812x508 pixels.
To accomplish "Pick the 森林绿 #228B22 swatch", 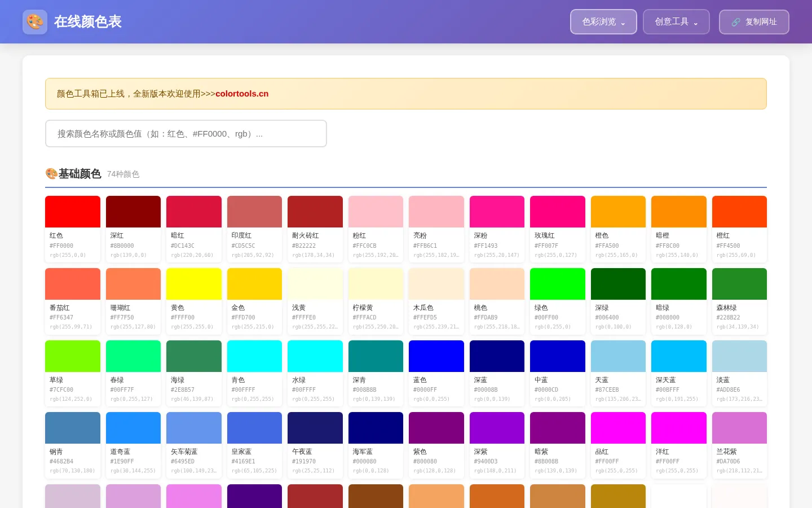I will pyautogui.click(x=739, y=301).
